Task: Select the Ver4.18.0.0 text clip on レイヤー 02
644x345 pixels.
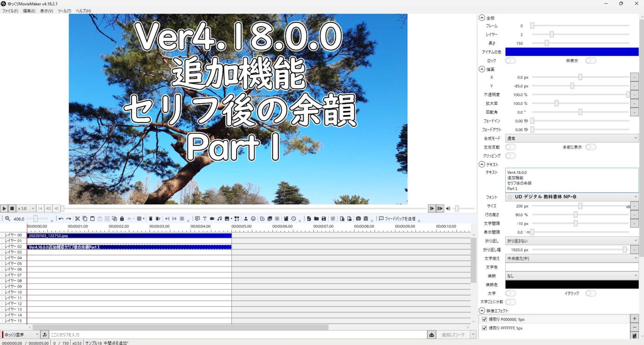Action: point(126,247)
